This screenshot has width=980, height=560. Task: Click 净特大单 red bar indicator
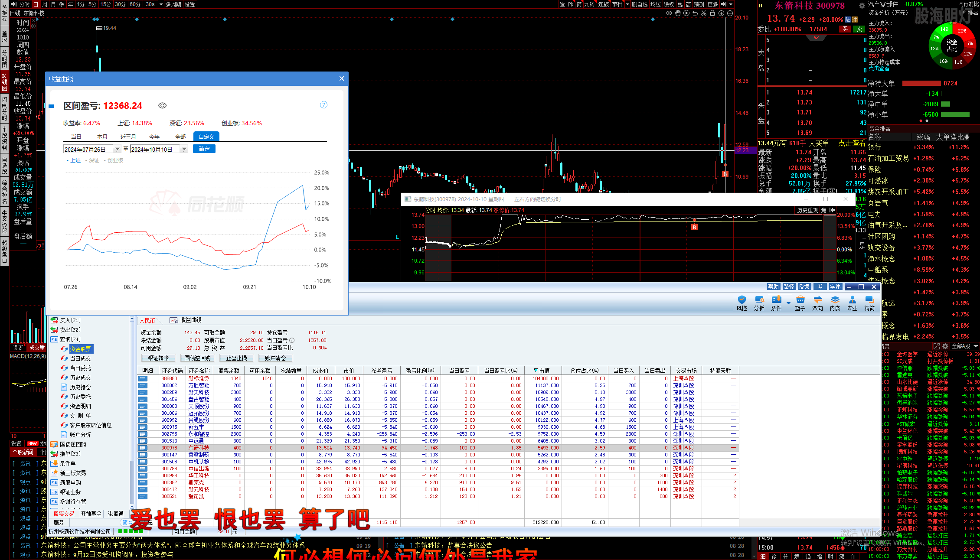(x=922, y=83)
